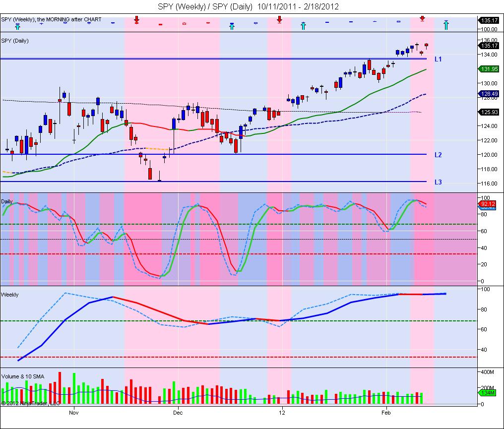The height and width of the screenshot is (429, 504).
Task: Select the 135.17 price marker in the weekly strip
Action: (x=489, y=20)
